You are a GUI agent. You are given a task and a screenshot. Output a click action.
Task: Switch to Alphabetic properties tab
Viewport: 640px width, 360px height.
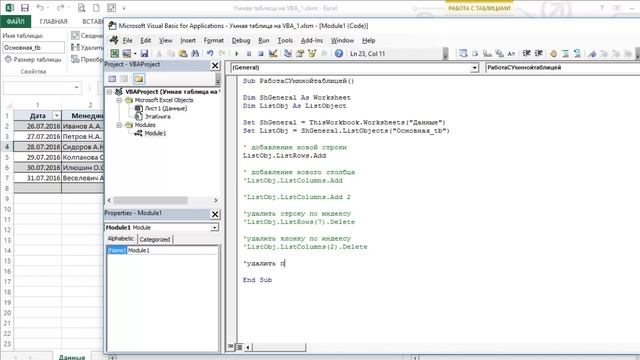(x=121, y=239)
